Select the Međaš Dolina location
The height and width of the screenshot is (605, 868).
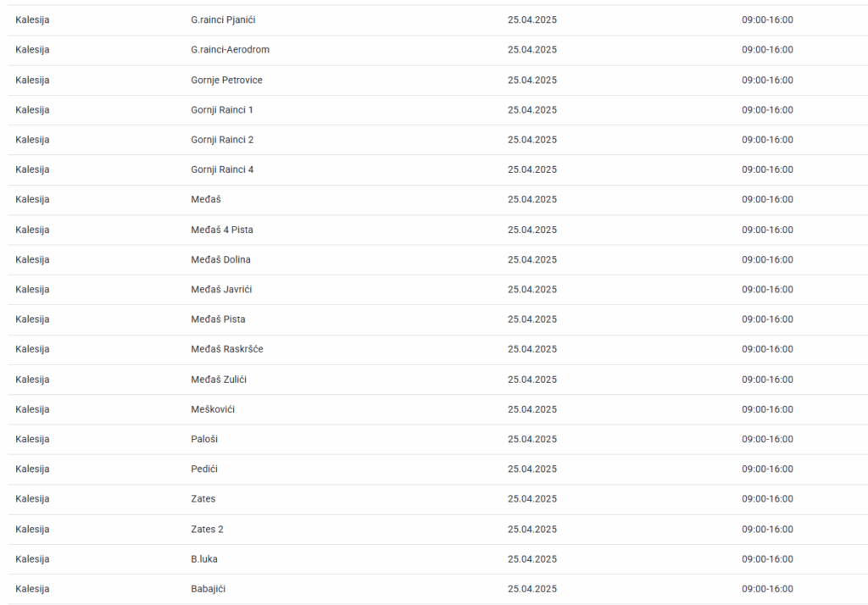[220, 259]
